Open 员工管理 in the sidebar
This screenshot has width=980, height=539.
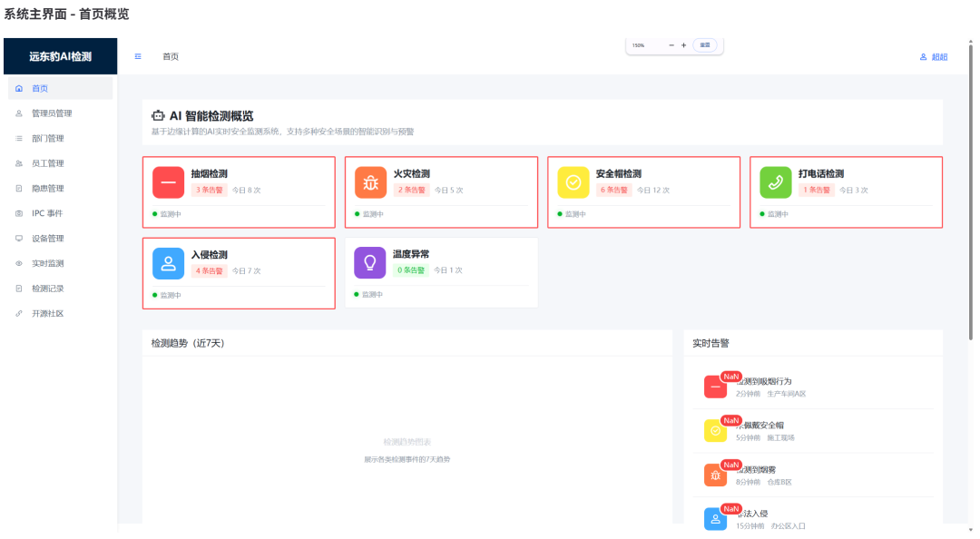pyautogui.click(x=60, y=163)
